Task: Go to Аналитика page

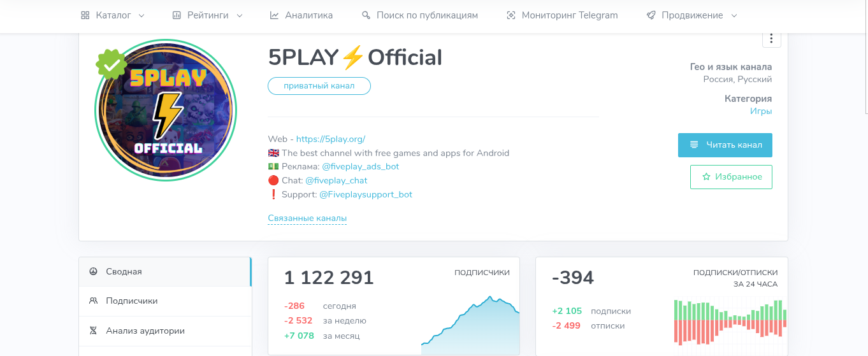Action: 301,15
